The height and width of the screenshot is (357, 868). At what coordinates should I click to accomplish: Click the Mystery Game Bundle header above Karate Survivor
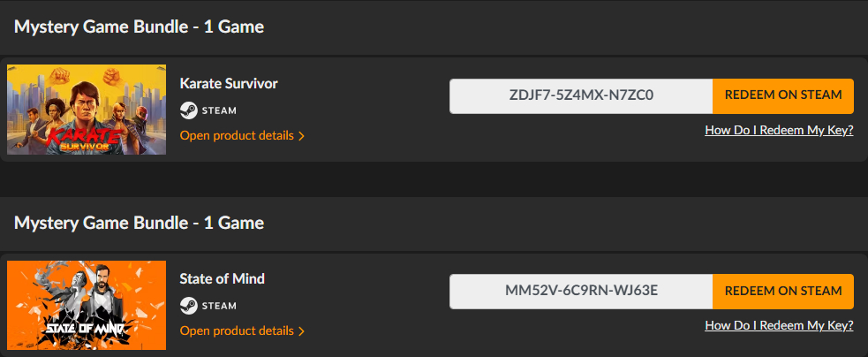click(140, 27)
